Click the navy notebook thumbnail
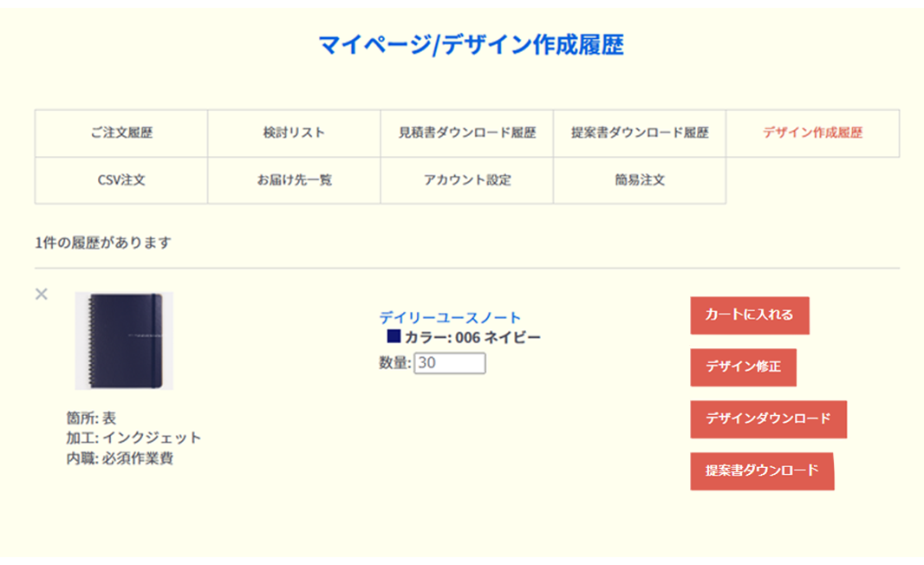 click(124, 341)
